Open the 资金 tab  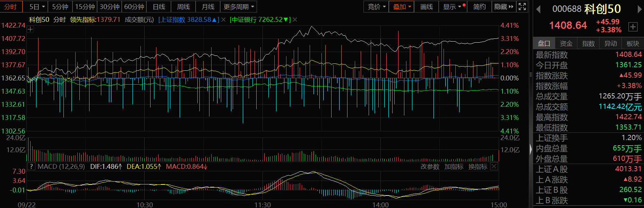(566, 43)
